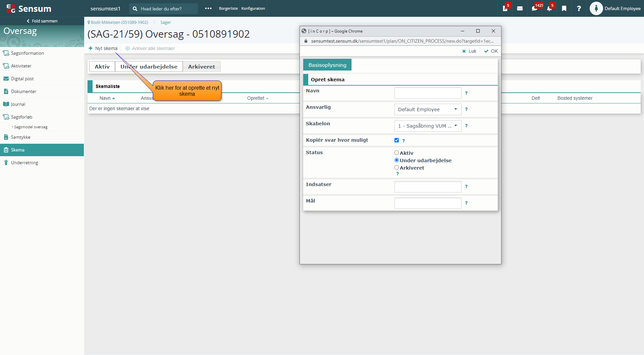This screenshot has height=355, width=644.
Task: Open the Basisoplysning tab in popup
Action: pos(327,65)
